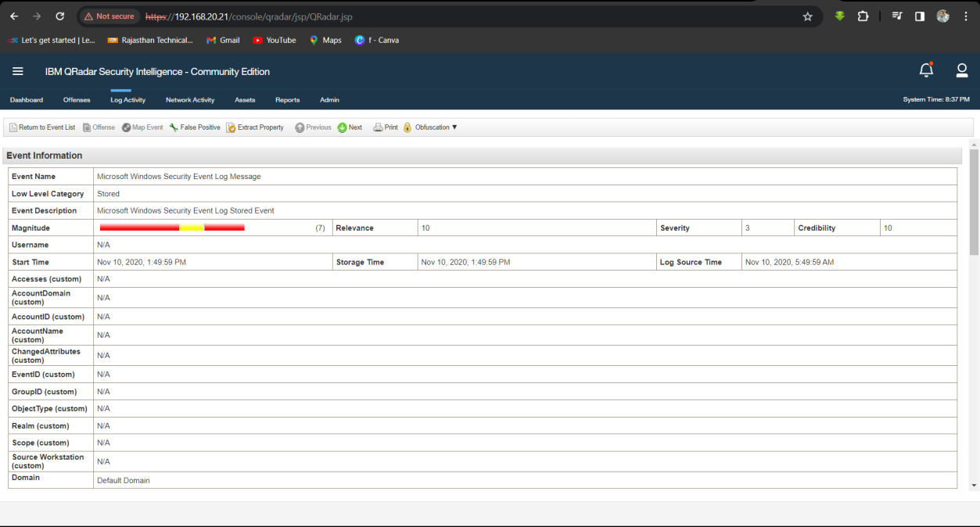Go to Next event

point(350,127)
